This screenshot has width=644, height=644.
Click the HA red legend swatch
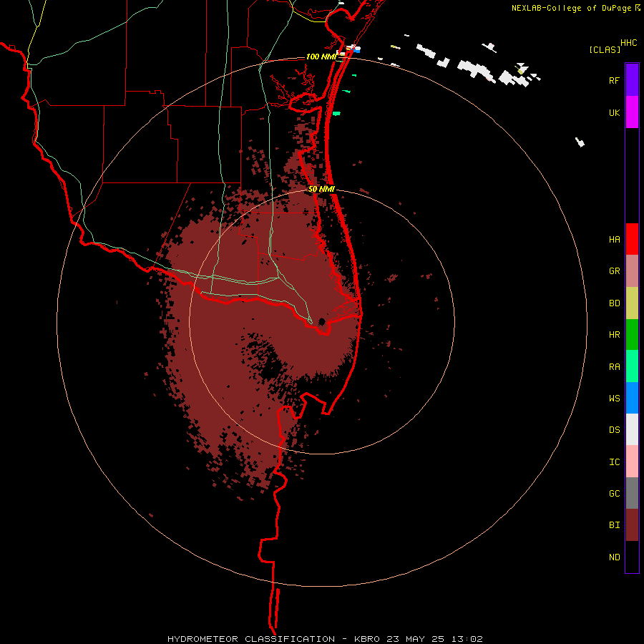click(632, 239)
